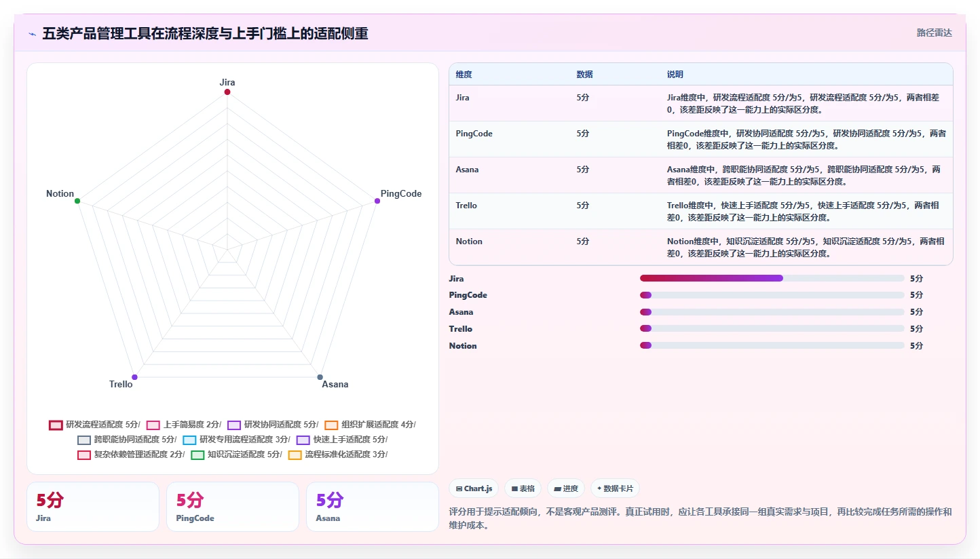Click the description starting 'PingCode维度中'
Image resolution: width=980 pixels, height=559 pixels.
[806, 139]
